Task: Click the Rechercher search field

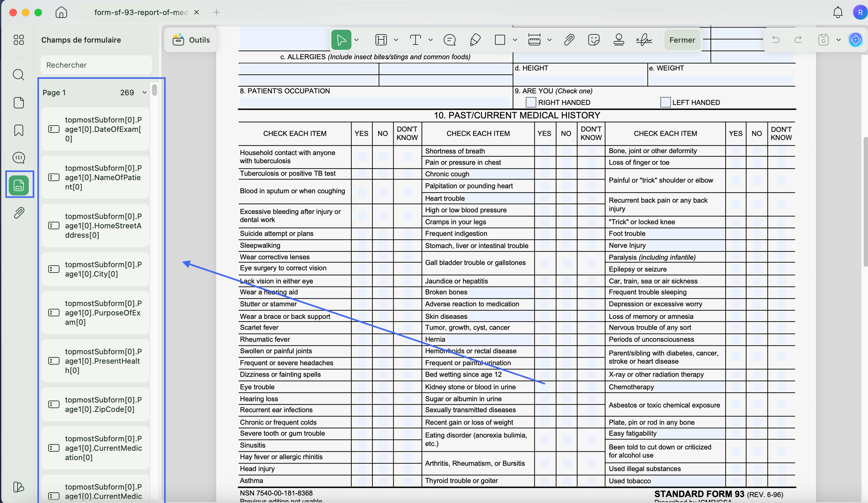Action: pyautogui.click(x=96, y=65)
